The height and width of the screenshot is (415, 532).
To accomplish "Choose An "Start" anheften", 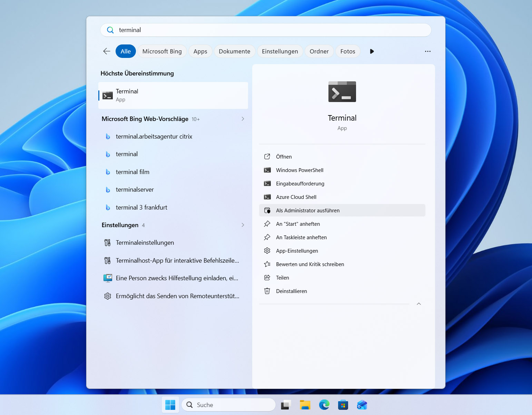I will tap(342, 224).
